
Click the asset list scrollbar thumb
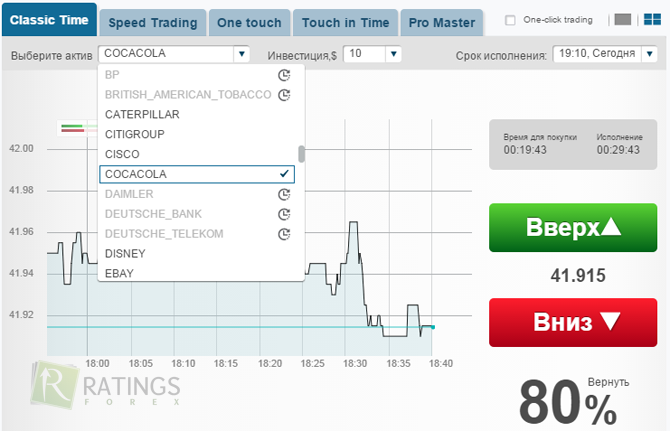301,154
